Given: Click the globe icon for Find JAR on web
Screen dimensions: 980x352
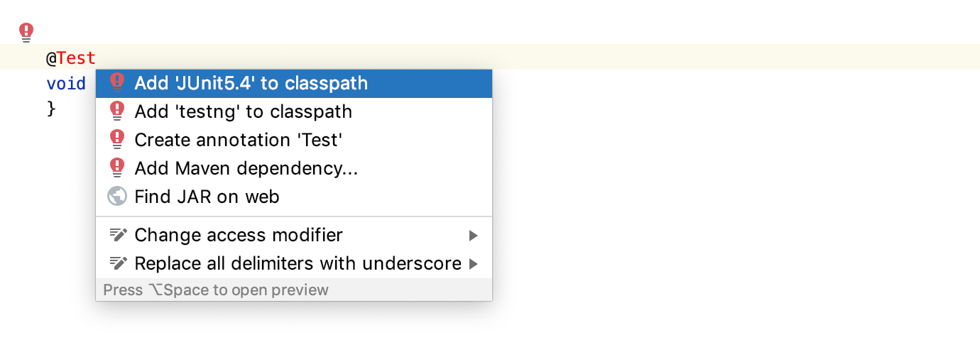Looking at the screenshot, I should tap(117, 197).
